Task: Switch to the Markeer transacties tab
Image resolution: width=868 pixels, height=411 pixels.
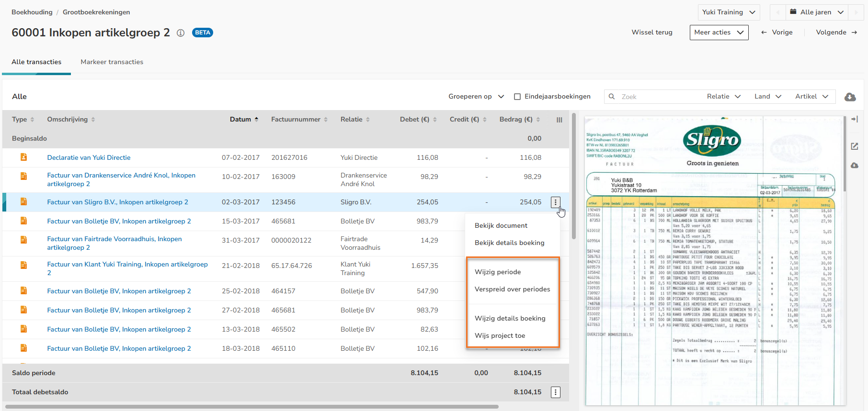Action: pos(112,62)
